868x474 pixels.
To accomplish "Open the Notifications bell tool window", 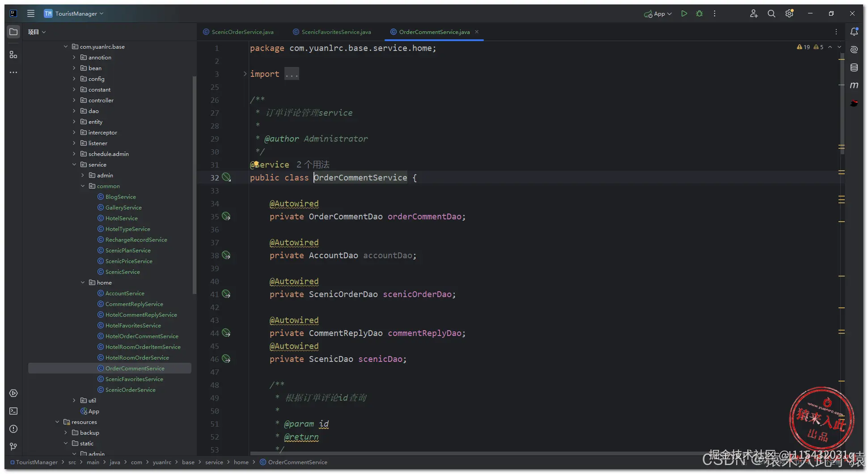I will click(x=854, y=32).
